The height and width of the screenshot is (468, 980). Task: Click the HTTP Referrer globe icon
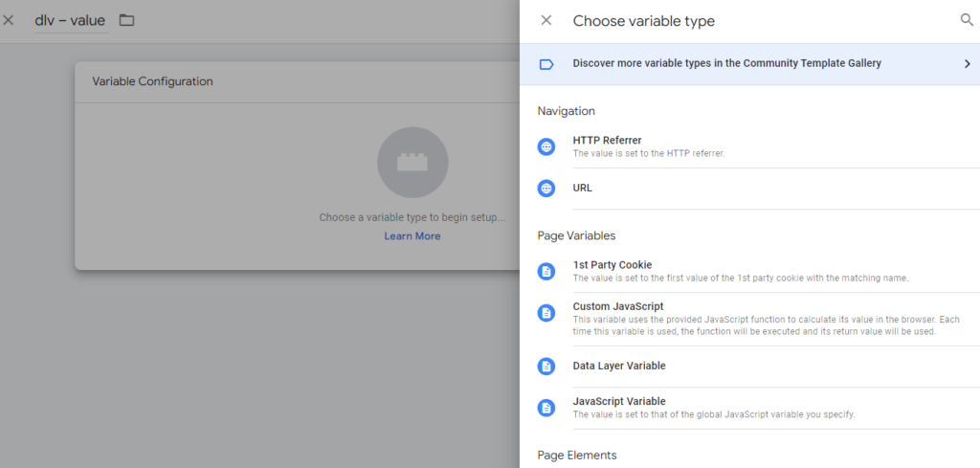546,146
